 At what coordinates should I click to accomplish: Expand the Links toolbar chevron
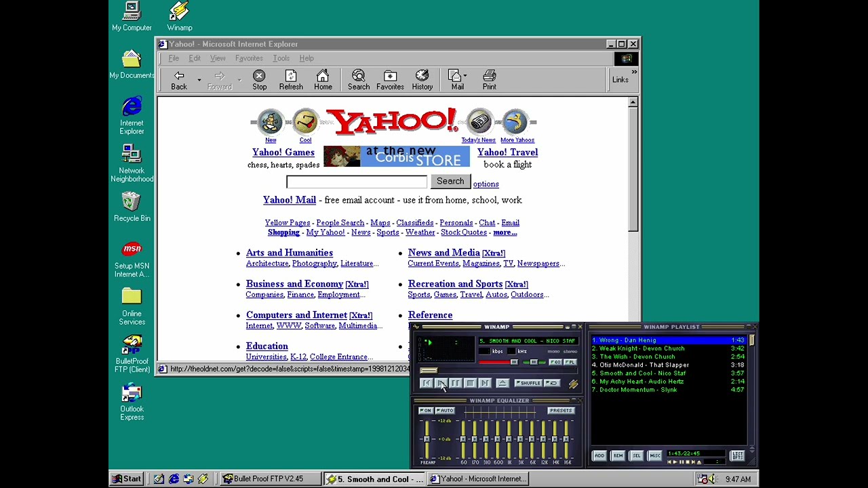pyautogui.click(x=634, y=72)
